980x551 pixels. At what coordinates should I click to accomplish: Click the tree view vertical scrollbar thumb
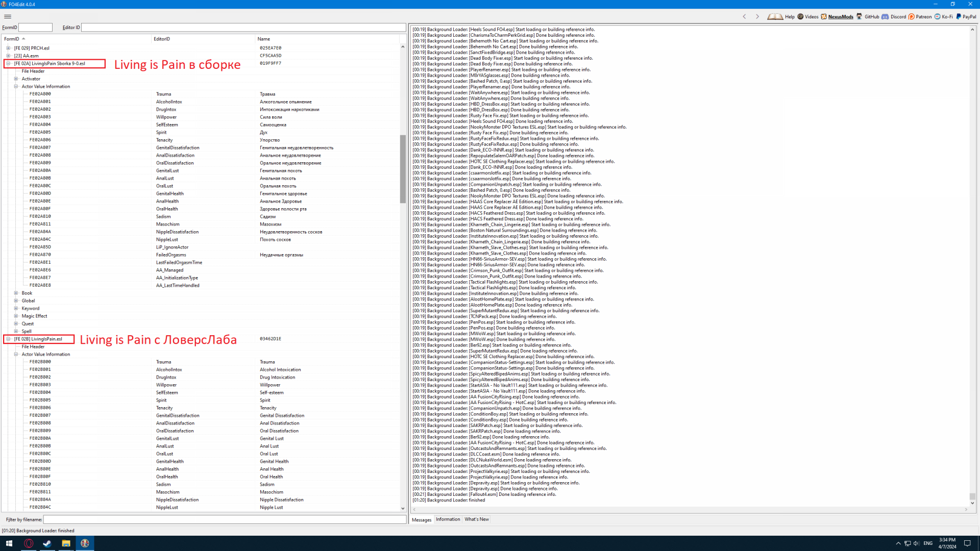[x=403, y=168]
